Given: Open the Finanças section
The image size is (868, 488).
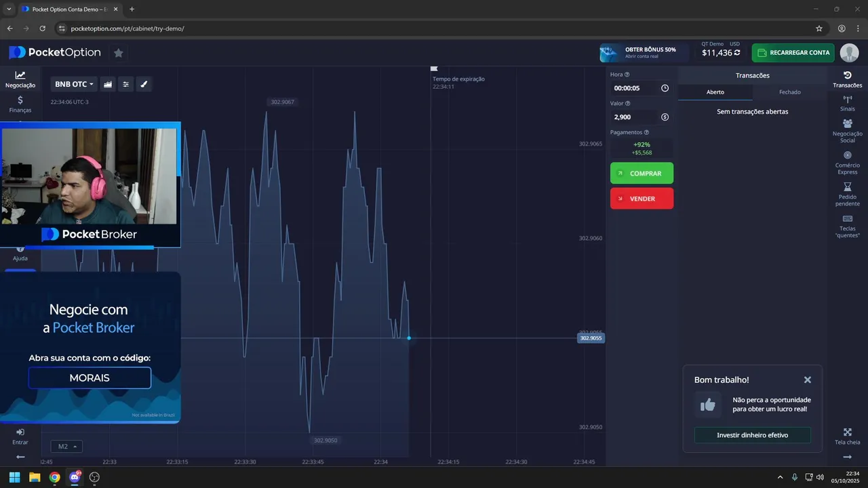Looking at the screenshot, I should pyautogui.click(x=20, y=104).
